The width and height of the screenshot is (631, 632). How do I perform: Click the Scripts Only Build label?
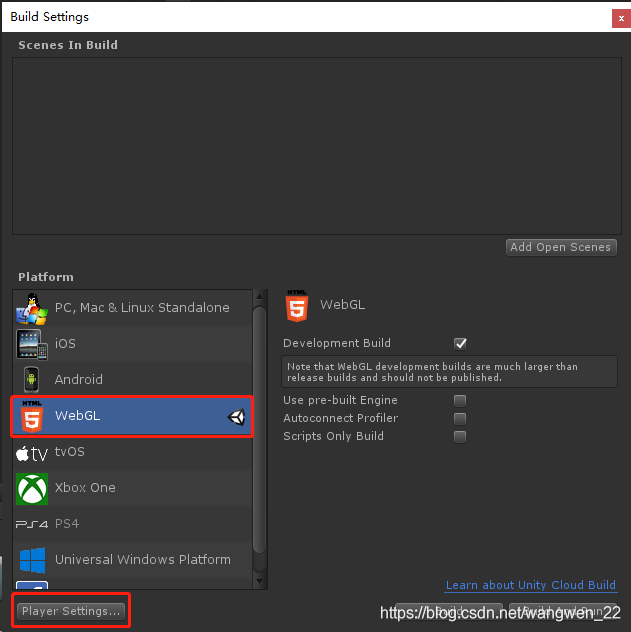tap(334, 436)
